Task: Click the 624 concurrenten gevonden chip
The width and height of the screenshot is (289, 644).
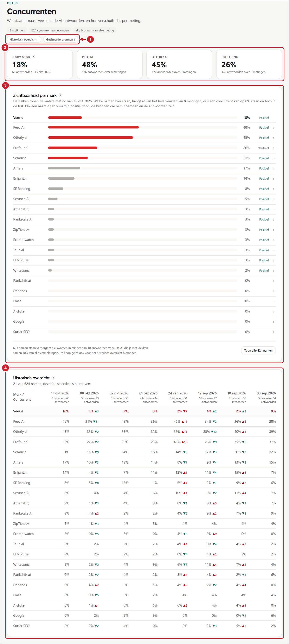Action: 50,30
